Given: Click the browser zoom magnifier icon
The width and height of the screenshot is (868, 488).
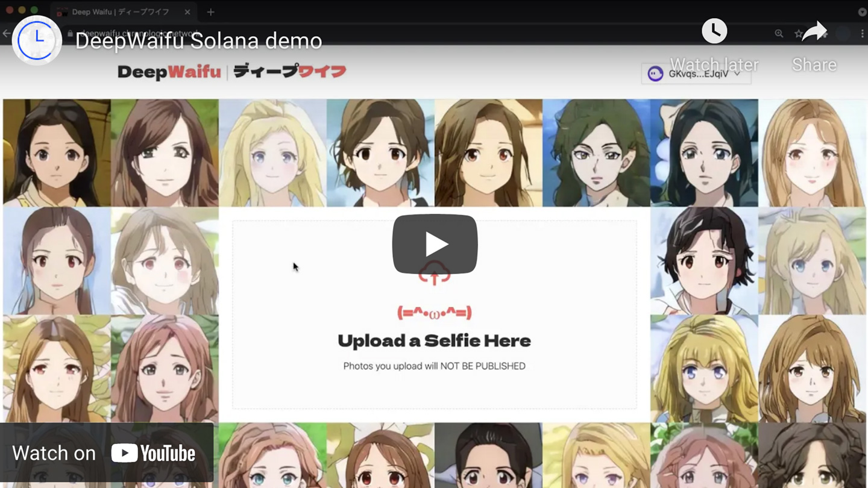Looking at the screenshot, I should pos(779,34).
